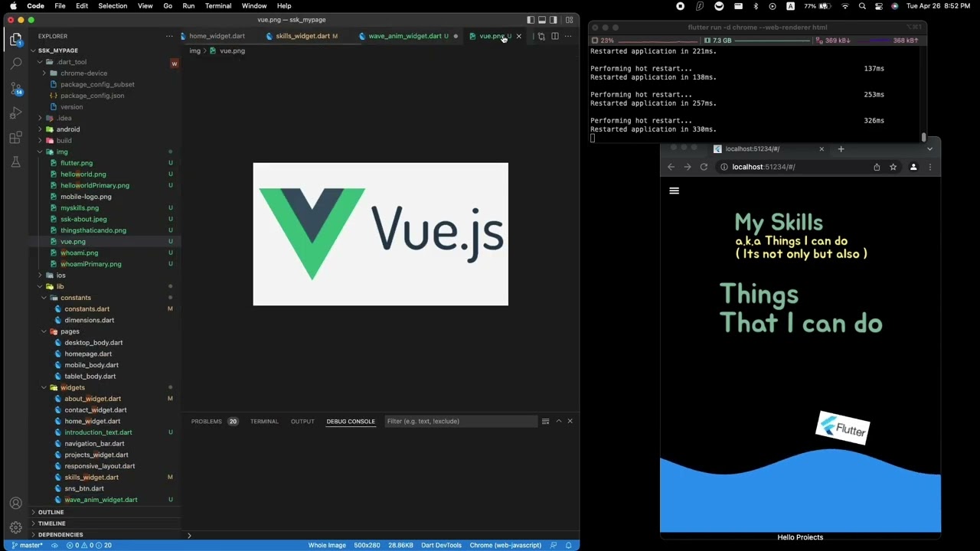Close the bottom panel
This screenshot has height=551, width=980.
click(570, 421)
